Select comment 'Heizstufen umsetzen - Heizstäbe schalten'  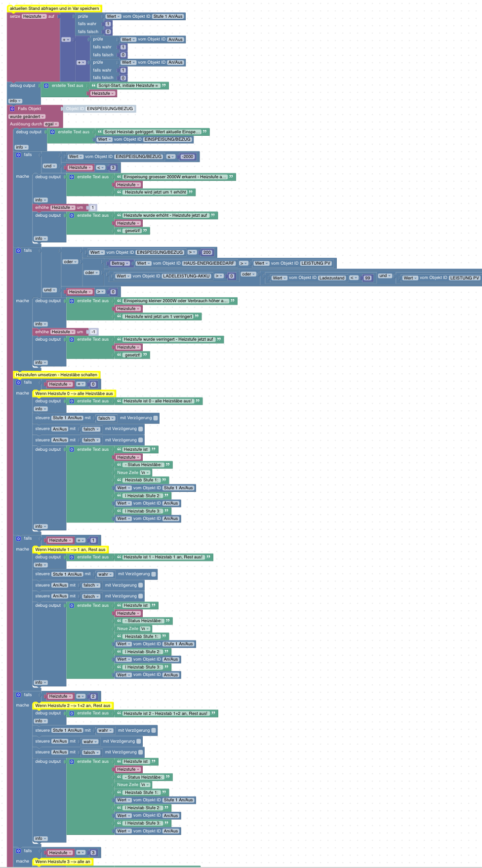point(57,375)
